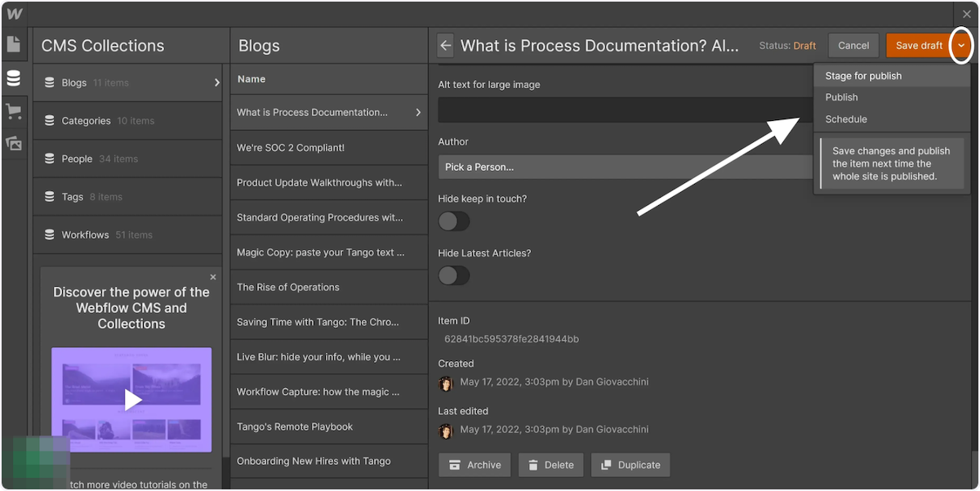Toggle the Hide keep in touch switch
This screenshot has width=980, height=491.
click(x=454, y=221)
